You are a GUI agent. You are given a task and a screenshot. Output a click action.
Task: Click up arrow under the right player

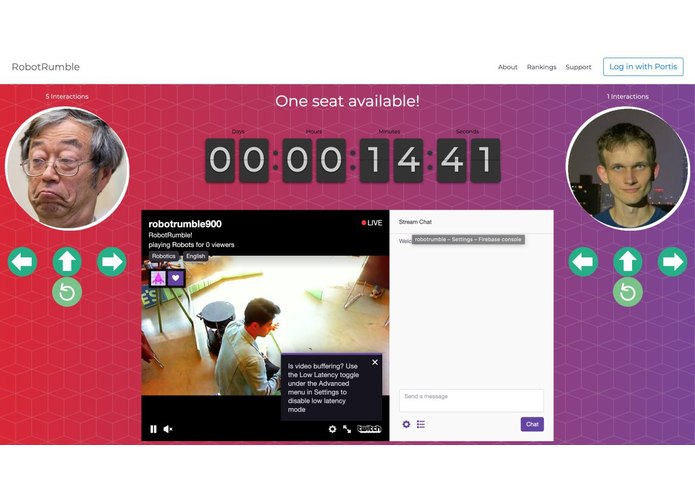tap(628, 262)
